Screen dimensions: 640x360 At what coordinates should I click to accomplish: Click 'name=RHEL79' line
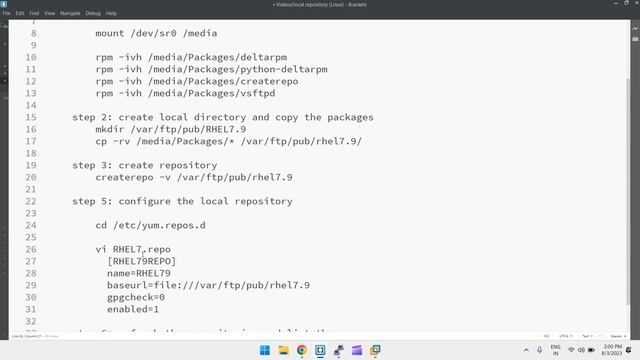coord(139,273)
